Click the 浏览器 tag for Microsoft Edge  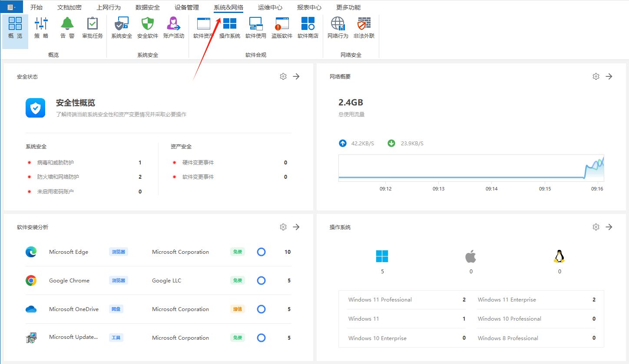pyautogui.click(x=119, y=252)
